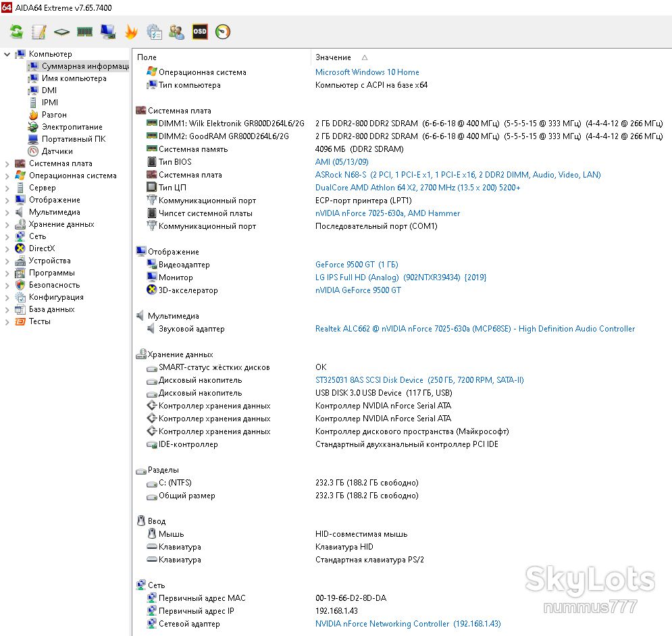Select the DIMM1: Wilk Elektronik row
This screenshot has height=636, width=672.
(x=402, y=124)
